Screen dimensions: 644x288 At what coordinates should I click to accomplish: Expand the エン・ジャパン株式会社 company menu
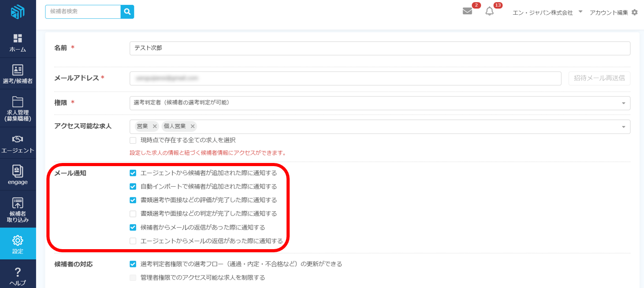coord(580,12)
